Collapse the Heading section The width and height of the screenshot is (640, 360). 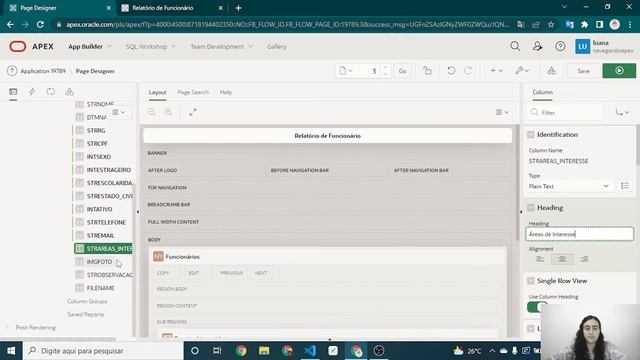pos(531,207)
